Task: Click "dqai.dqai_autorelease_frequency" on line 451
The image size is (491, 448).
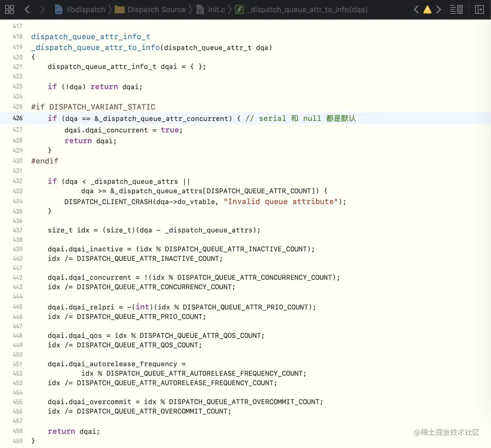Action: click(x=113, y=364)
